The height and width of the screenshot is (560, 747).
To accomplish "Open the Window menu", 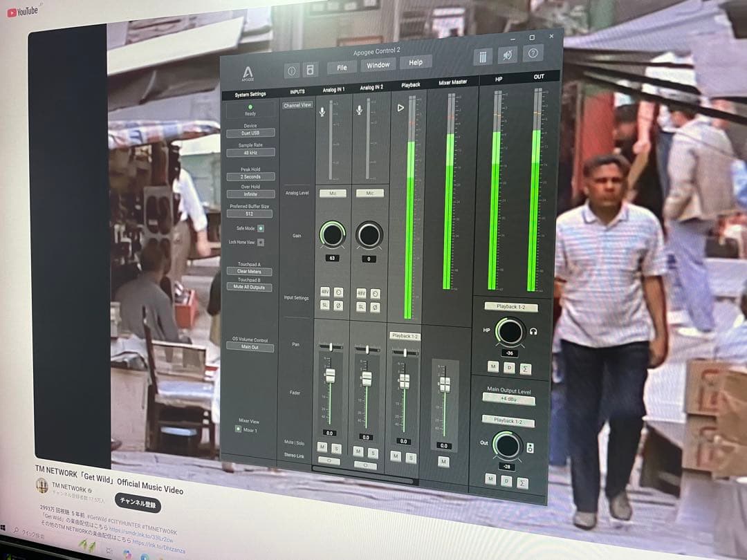I will 378,65.
